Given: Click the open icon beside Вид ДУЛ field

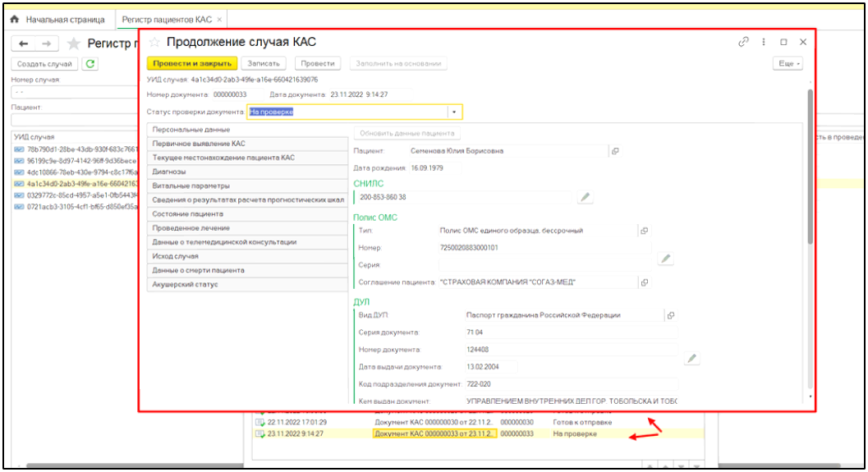Looking at the screenshot, I should click(671, 315).
